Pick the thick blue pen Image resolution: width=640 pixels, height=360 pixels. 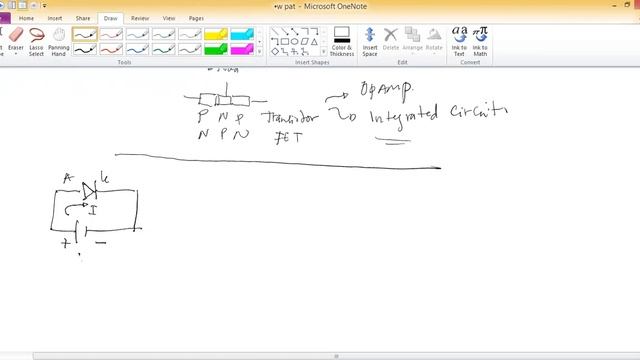pos(137,49)
